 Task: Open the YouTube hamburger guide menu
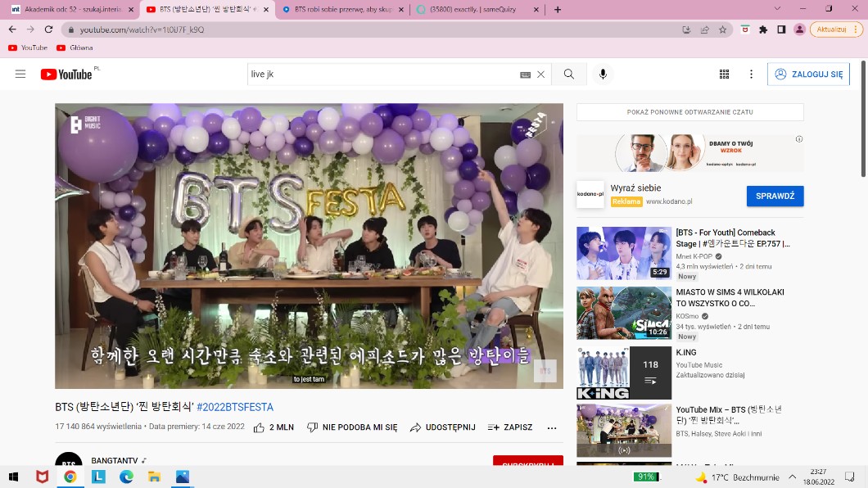pos(20,75)
